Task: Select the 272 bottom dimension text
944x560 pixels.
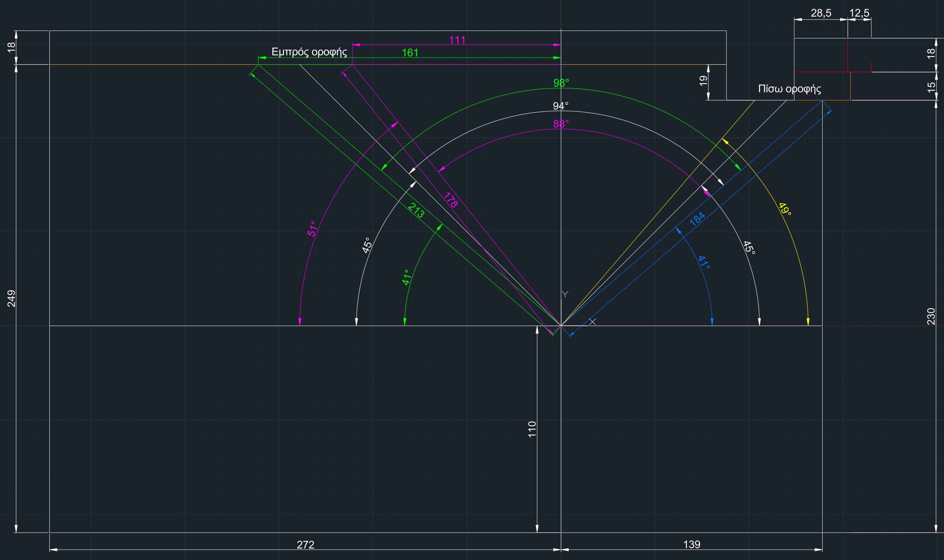Action: click(x=305, y=545)
